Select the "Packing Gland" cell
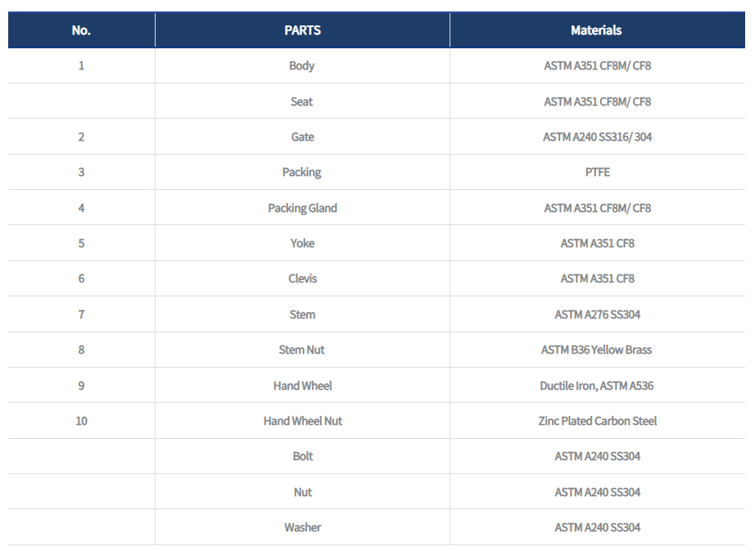Screen dimensions: 755x560 (302, 208)
